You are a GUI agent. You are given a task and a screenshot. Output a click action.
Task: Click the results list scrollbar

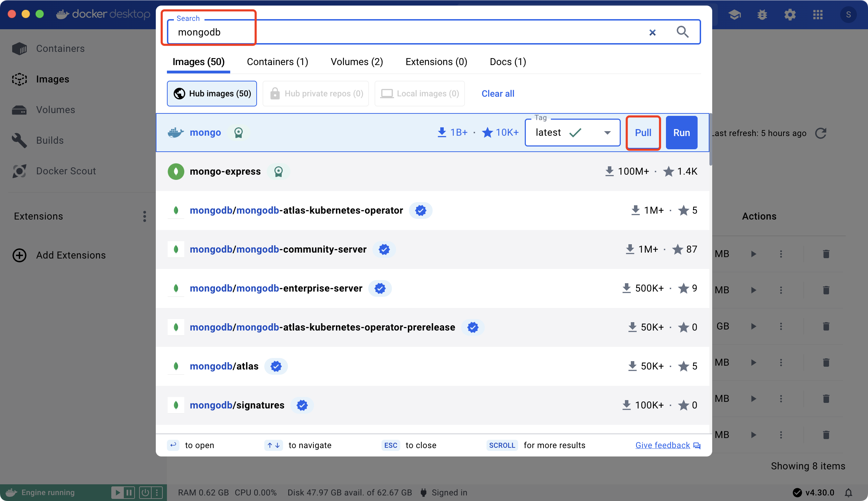(710, 140)
